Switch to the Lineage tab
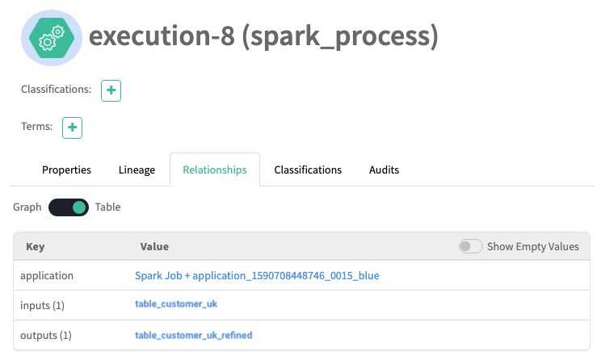Viewport: 601px width, 364px height. (x=137, y=170)
